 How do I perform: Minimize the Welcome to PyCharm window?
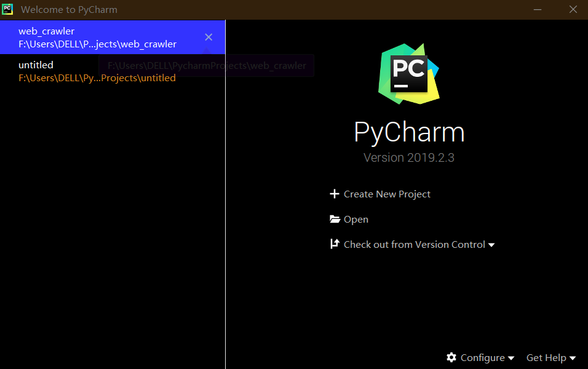click(x=538, y=9)
